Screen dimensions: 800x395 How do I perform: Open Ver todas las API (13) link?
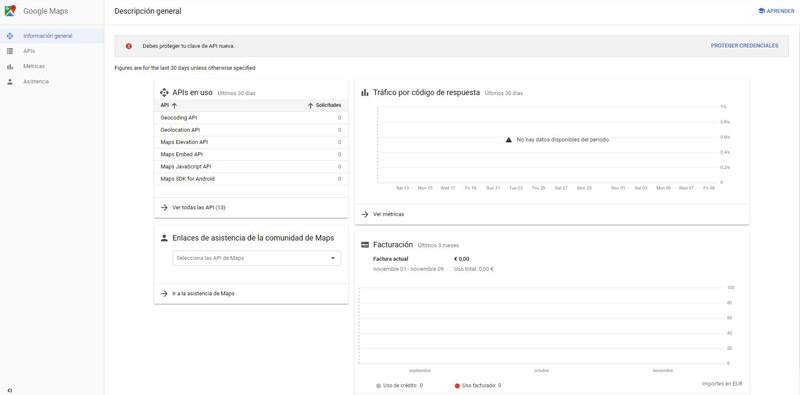point(199,208)
